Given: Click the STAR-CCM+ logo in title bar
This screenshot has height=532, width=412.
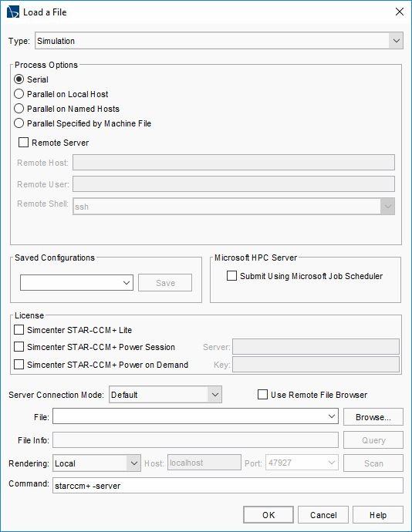Looking at the screenshot, I should pos(13,12).
